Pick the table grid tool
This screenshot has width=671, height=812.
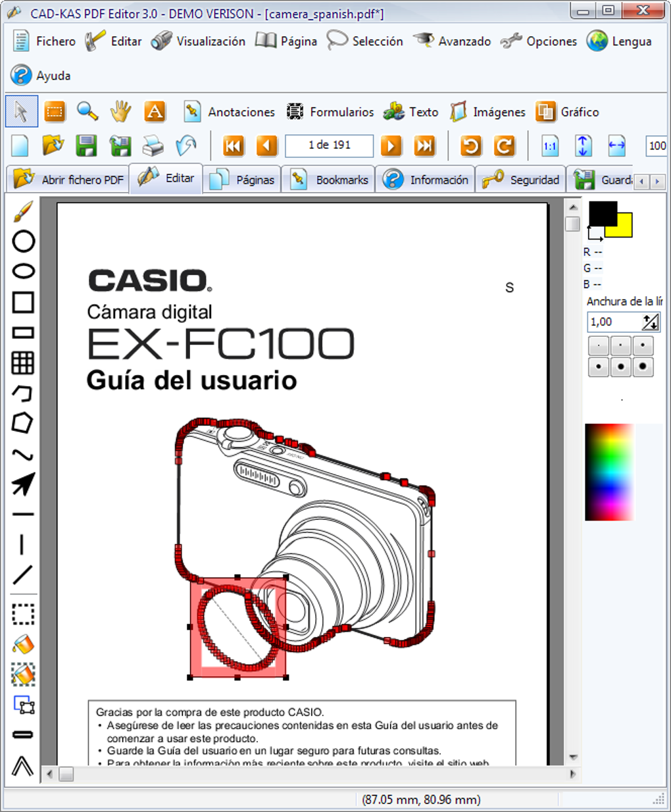coord(23,363)
